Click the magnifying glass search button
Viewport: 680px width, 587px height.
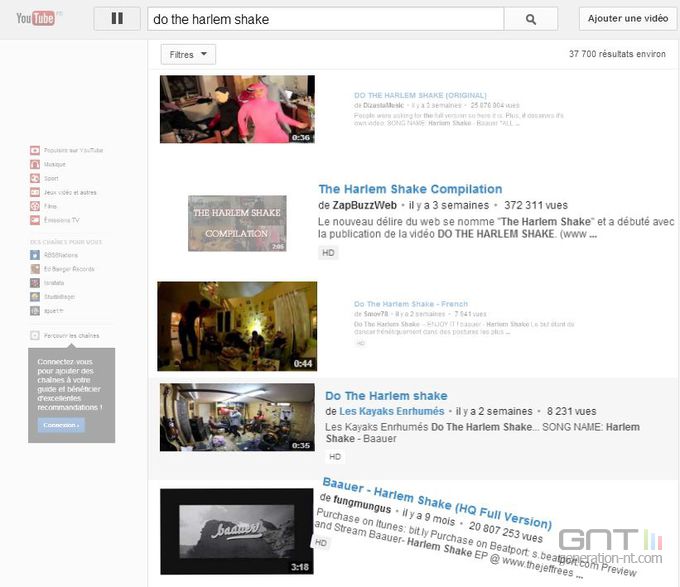(x=531, y=19)
